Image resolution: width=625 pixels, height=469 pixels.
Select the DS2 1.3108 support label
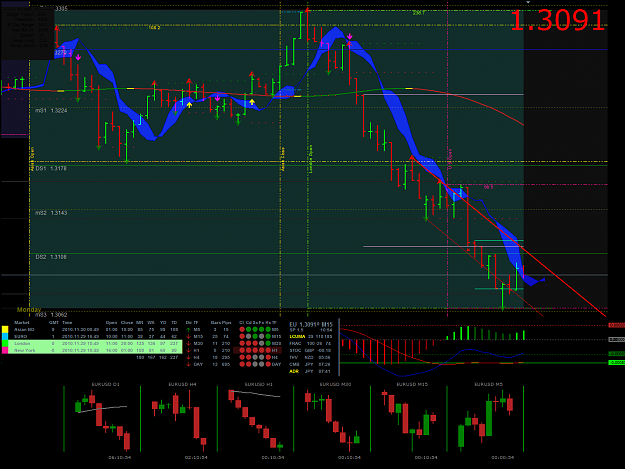(51, 257)
